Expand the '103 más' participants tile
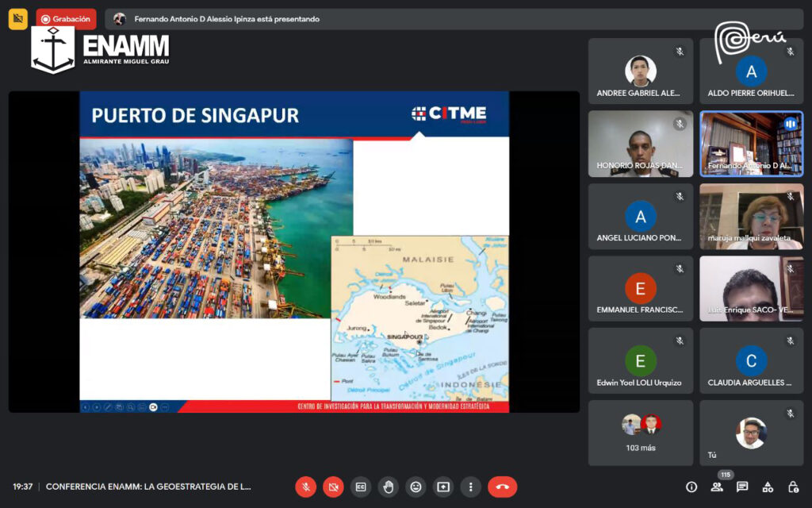 tap(640, 433)
